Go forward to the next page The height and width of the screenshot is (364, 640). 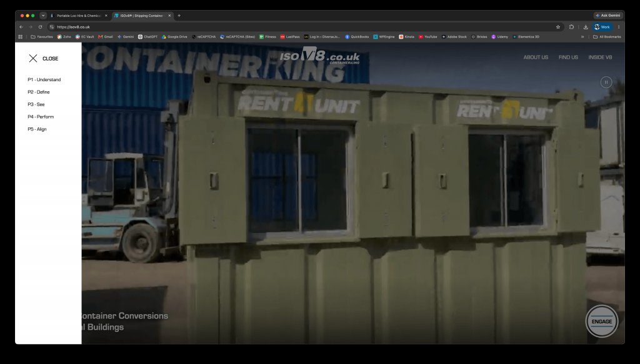tap(31, 27)
